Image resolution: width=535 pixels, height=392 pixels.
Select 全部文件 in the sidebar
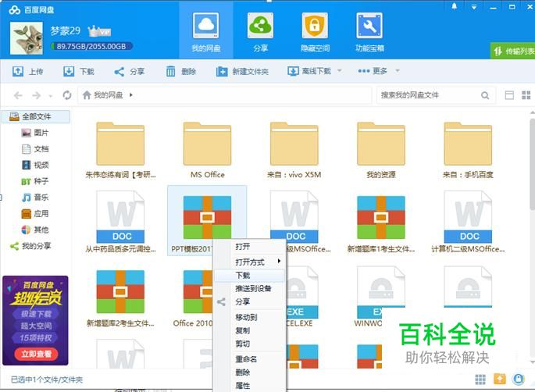[36, 116]
